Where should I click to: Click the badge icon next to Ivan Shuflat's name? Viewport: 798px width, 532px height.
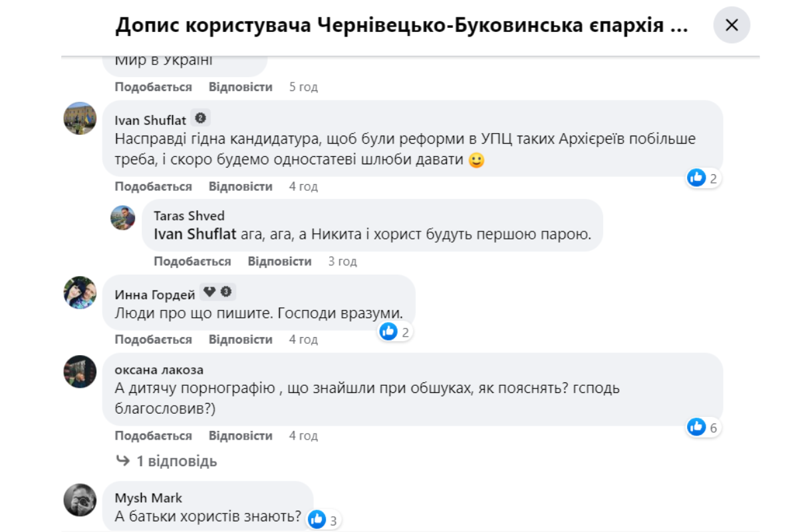pos(199,116)
